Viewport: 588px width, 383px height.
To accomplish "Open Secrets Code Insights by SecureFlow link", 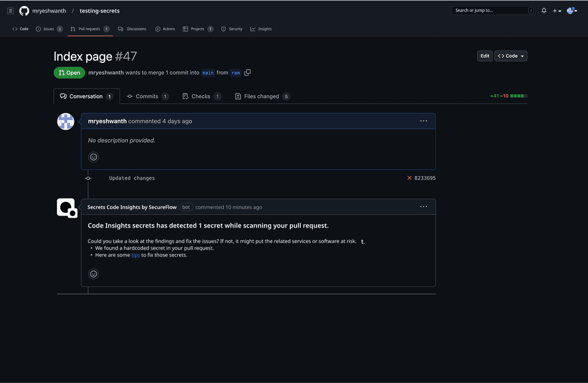I will click(x=132, y=207).
